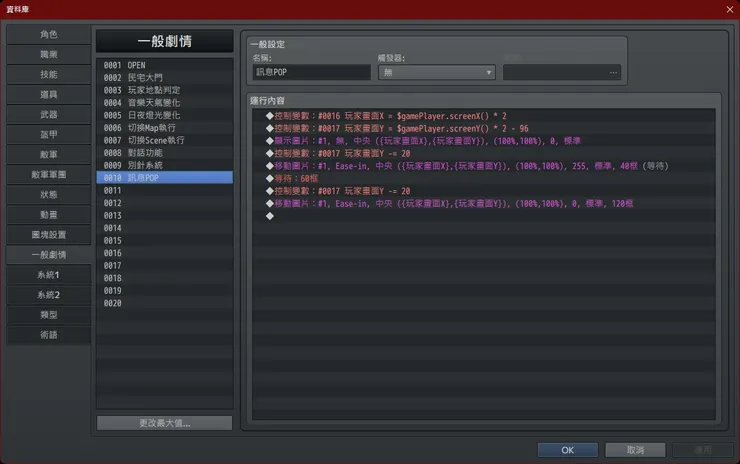This screenshot has height=464, width=740.
Task: Select empty common event slot 0016
Action: coord(164,253)
